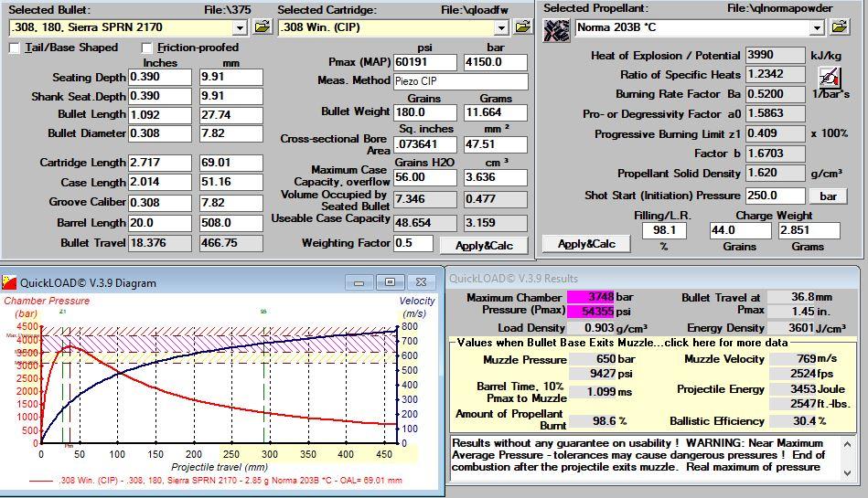This screenshot has width=868, height=498.
Task: Click Burning Rate Factor value 0.5200
Action: (x=776, y=94)
